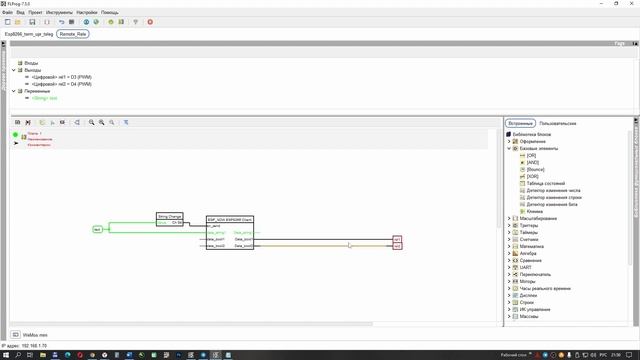Expand the Оформление library group

click(509, 141)
